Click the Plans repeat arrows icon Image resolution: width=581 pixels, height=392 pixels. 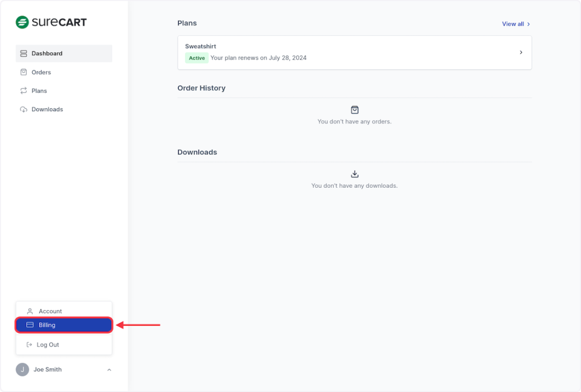(x=24, y=91)
